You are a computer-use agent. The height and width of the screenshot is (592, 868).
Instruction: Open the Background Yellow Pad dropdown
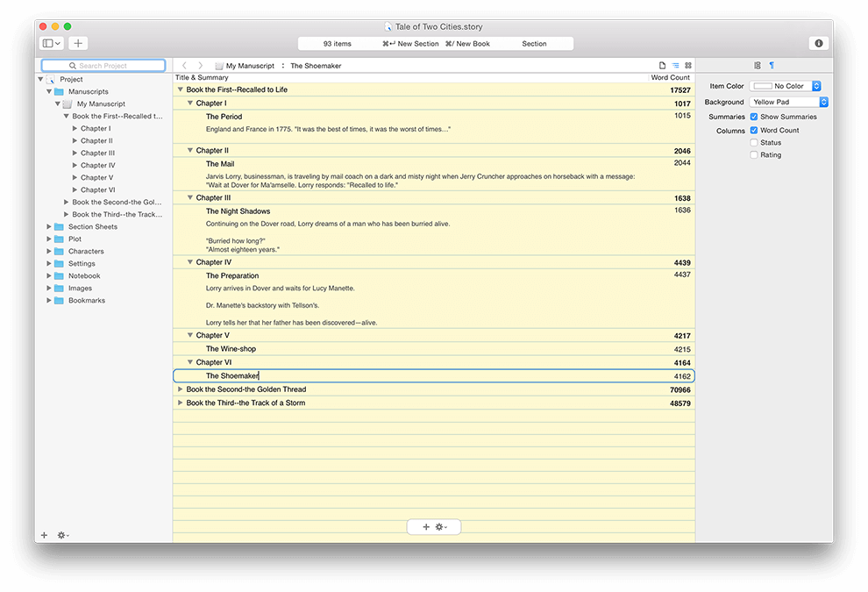tap(788, 102)
